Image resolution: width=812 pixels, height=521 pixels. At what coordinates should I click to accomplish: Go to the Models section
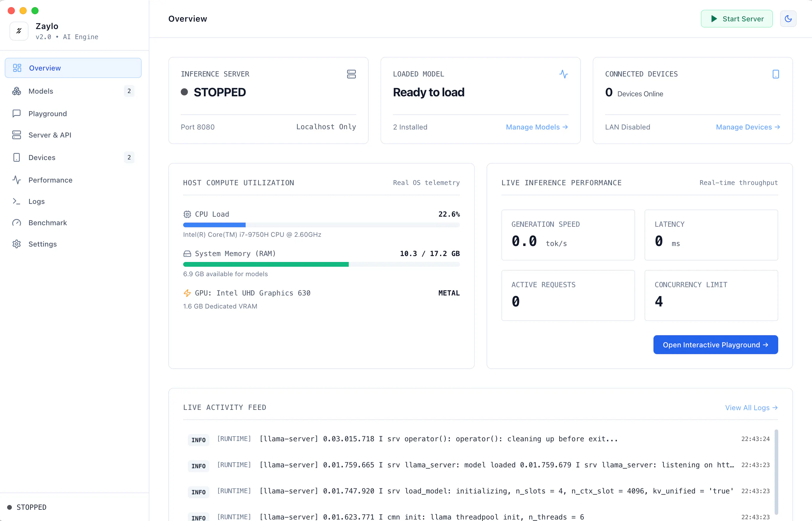pos(73,91)
